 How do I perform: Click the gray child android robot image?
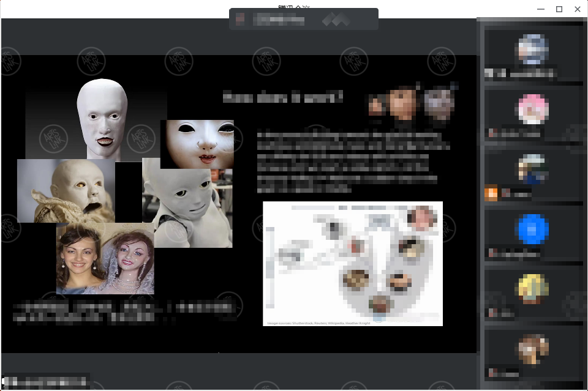[187, 208]
